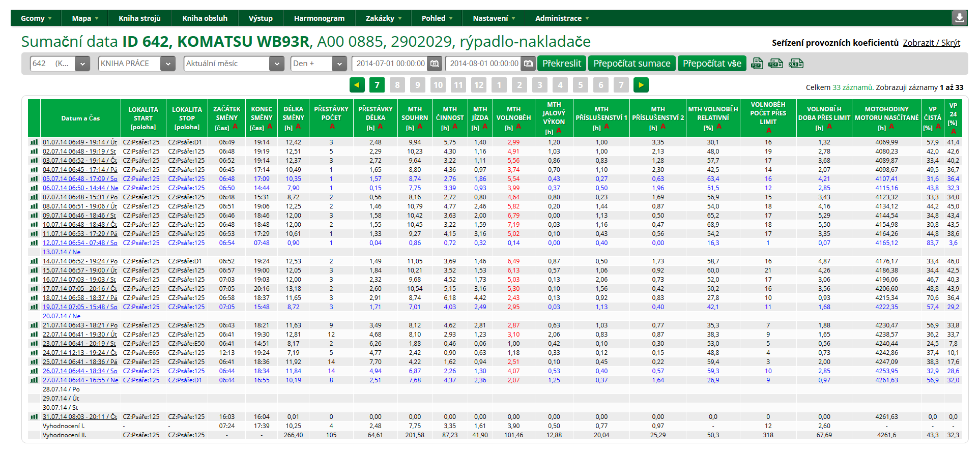This screenshot has height=454, width=980.
Task: Open chart icon for the 14.07.14 row
Action: [x=34, y=261]
